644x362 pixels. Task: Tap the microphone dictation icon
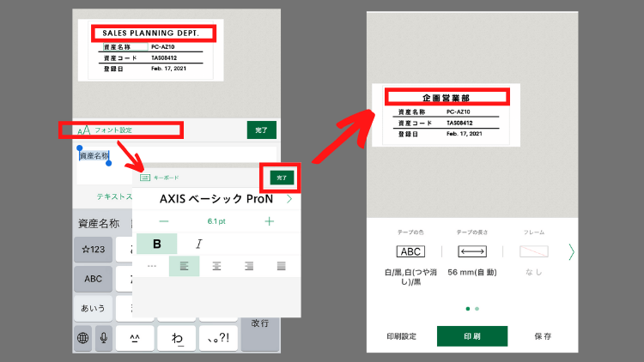(104, 338)
